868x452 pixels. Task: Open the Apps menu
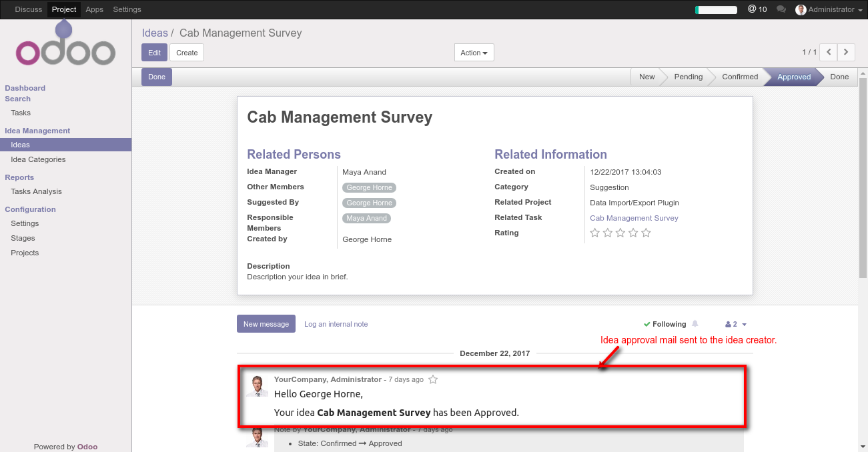[95, 9]
